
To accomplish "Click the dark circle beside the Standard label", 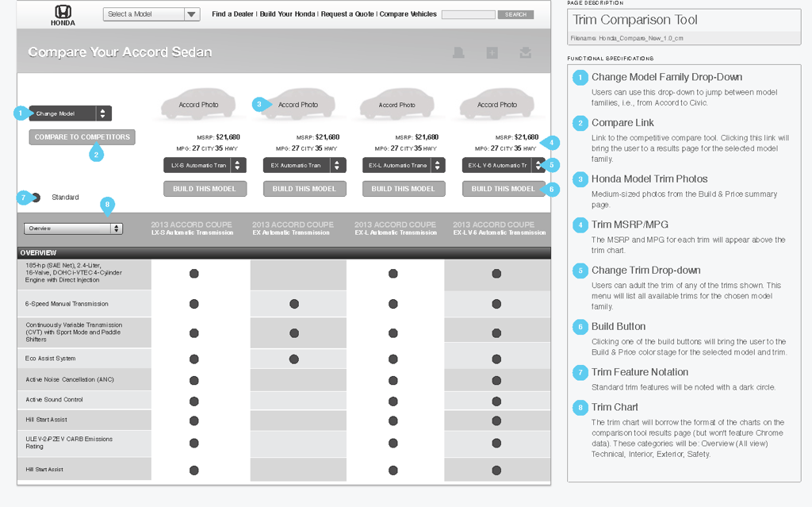I will 36,198.
